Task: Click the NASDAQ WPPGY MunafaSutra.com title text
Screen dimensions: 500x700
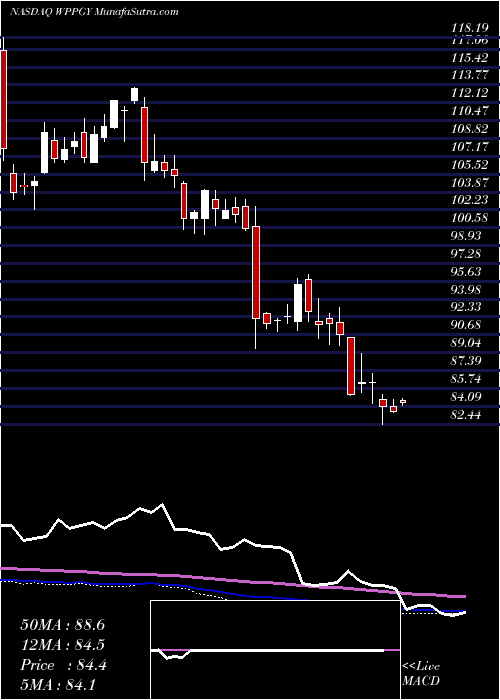Action: pos(94,12)
